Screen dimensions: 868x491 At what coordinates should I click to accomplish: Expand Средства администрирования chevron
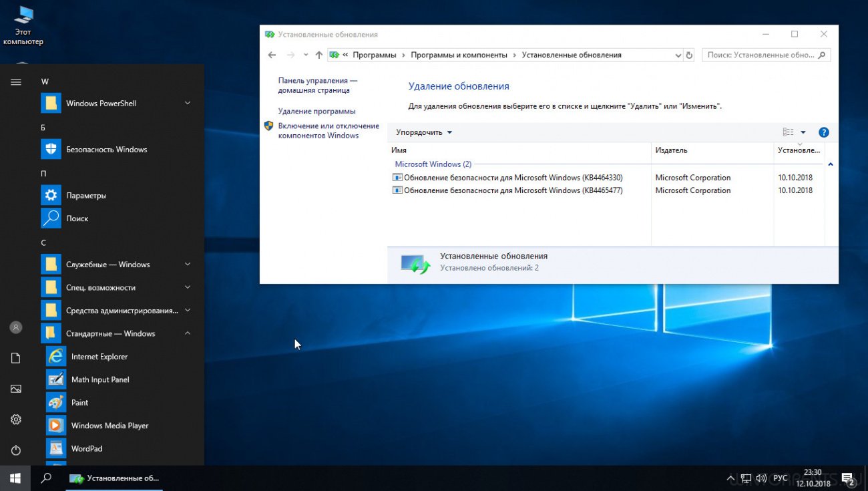click(x=188, y=310)
